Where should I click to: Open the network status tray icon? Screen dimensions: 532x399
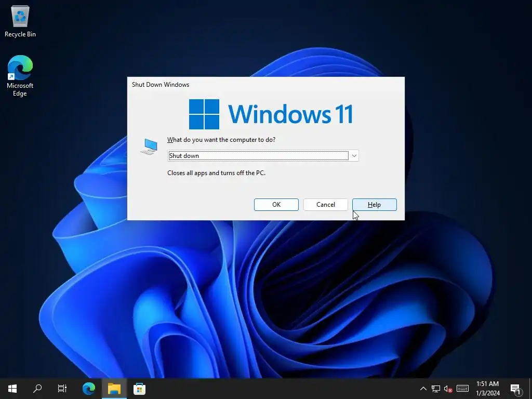click(x=436, y=389)
